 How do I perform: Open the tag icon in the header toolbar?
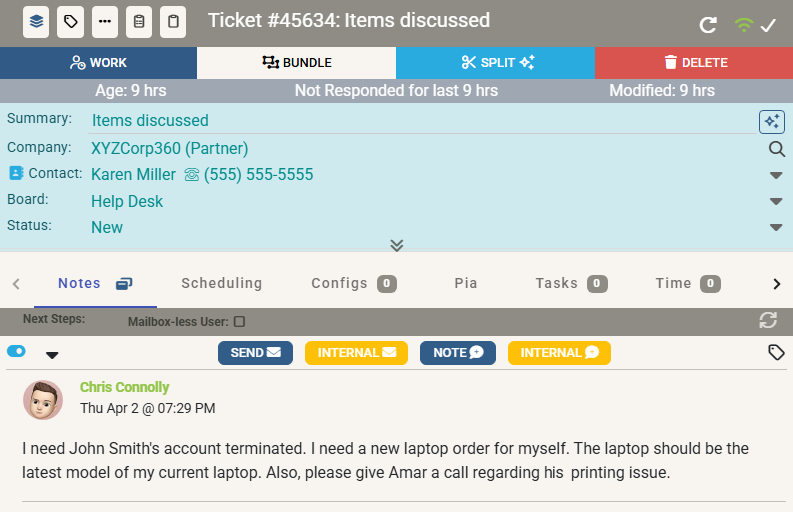tap(70, 22)
